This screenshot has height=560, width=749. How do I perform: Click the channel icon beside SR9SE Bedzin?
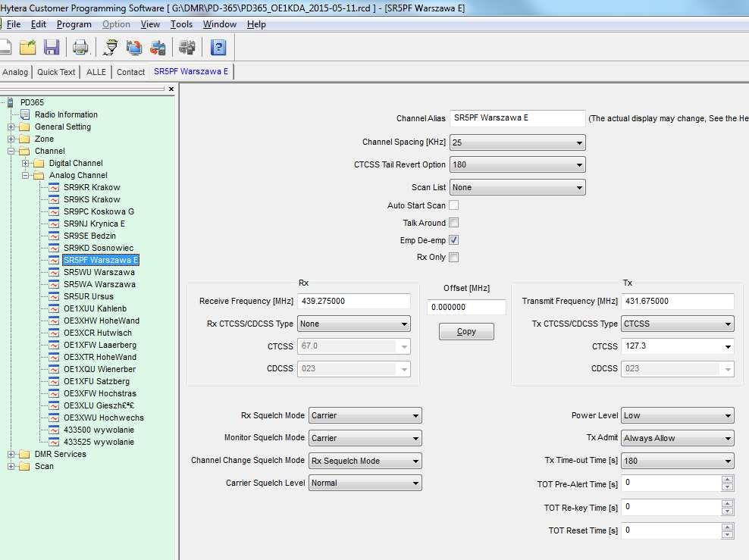[x=54, y=236]
